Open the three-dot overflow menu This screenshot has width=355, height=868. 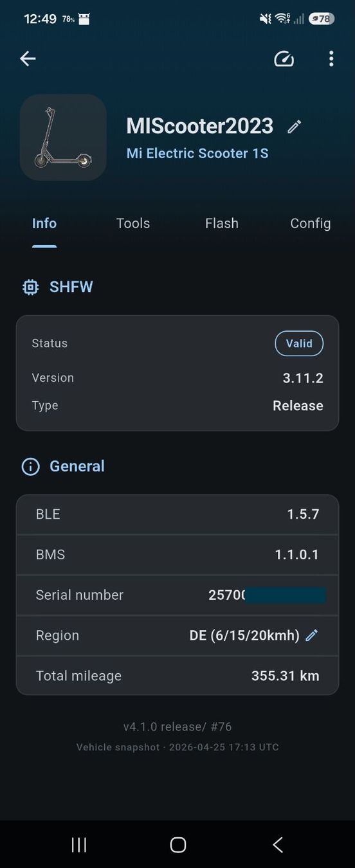pos(331,59)
